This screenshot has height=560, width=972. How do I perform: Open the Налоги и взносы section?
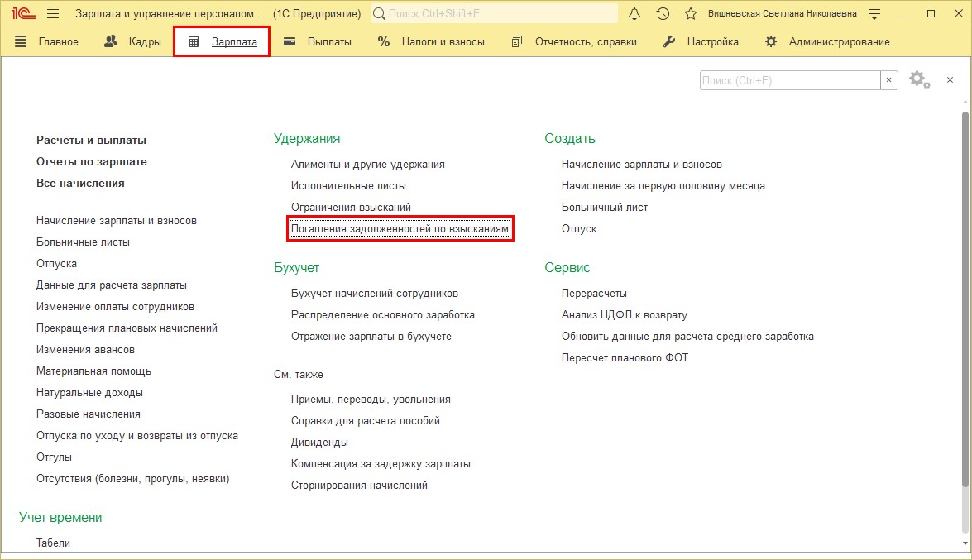tap(431, 41)
